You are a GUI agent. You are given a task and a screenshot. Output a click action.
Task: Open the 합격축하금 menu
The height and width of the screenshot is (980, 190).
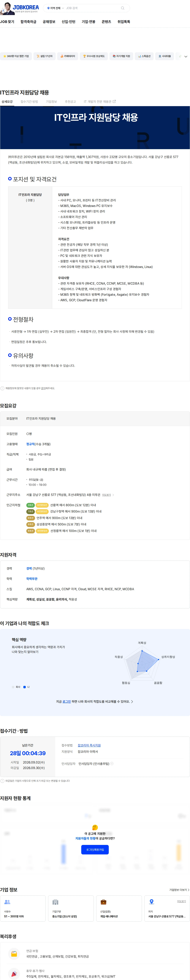[28, 22]
